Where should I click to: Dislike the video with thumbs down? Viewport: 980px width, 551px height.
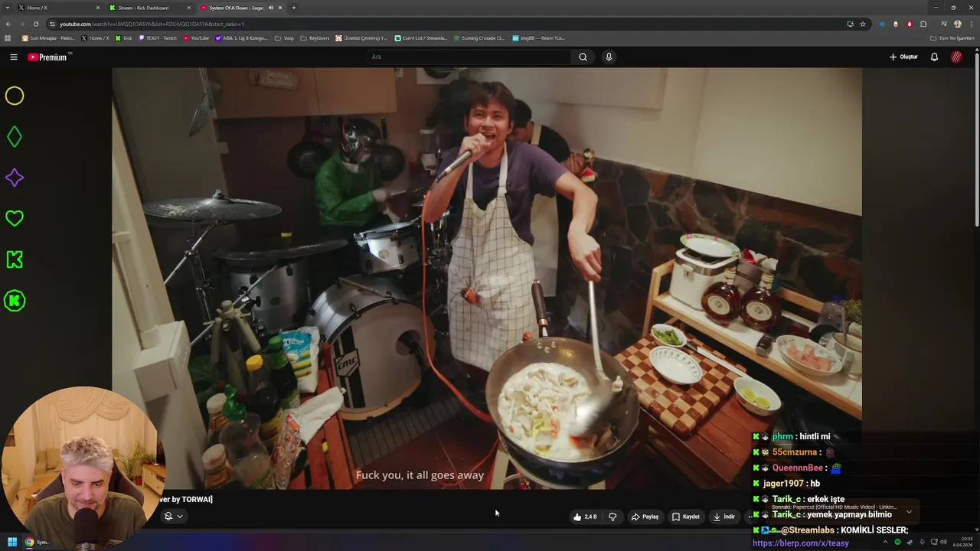612,517
